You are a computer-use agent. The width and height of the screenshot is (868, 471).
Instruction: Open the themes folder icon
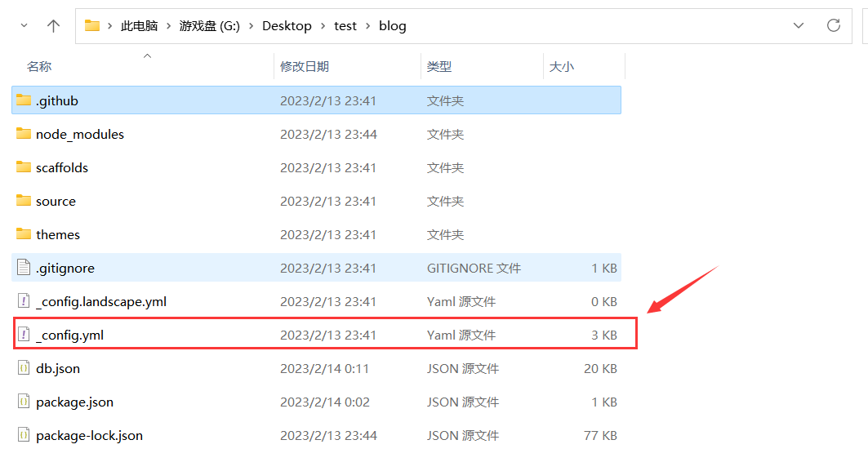pos(23,234)
